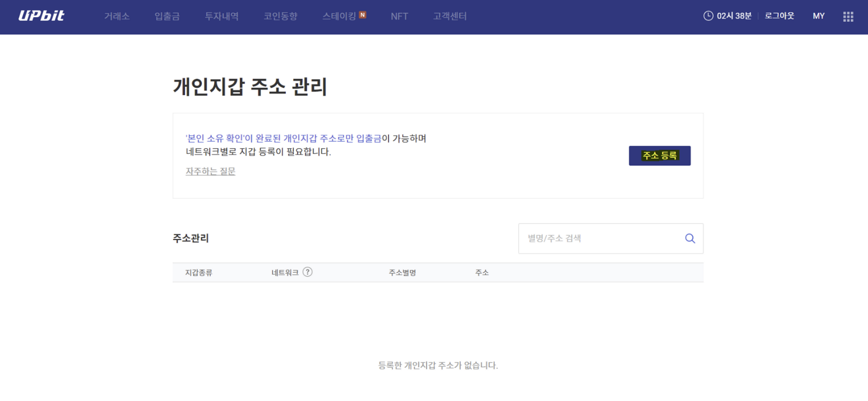Screen dimensions: 868x401
Task: Click the magnifier search icon
Action: point(690,238)
